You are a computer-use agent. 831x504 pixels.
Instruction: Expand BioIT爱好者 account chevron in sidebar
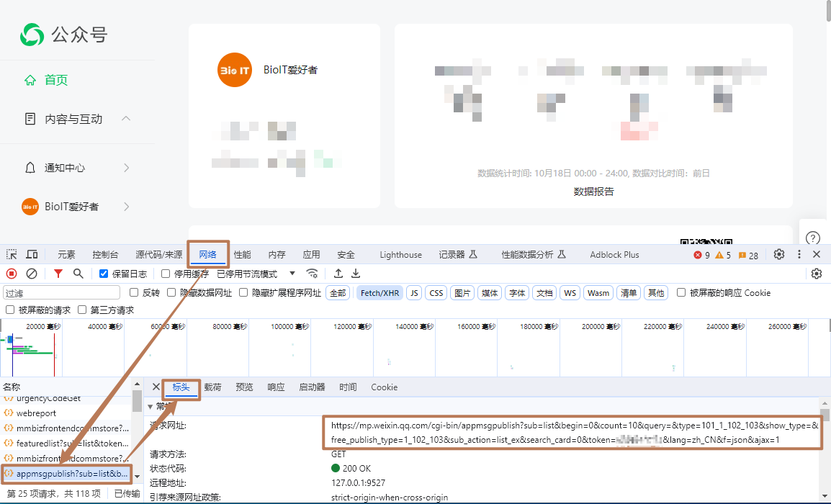[x=126, y=206]
